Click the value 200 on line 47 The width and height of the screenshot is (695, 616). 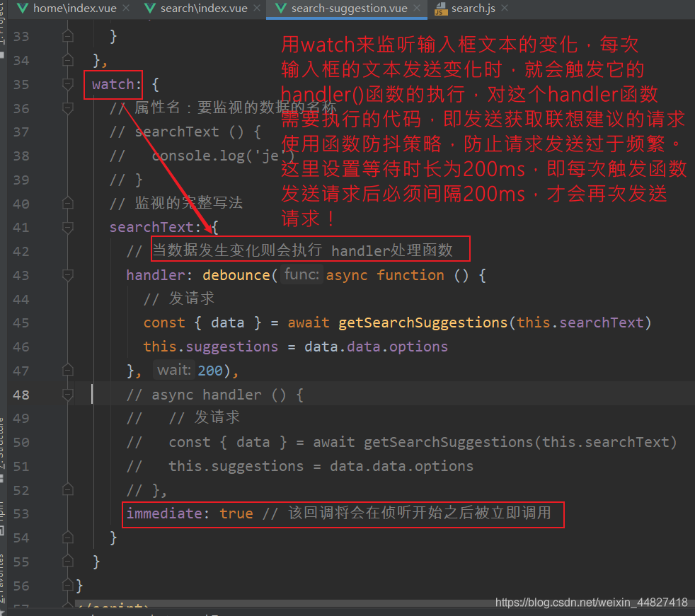(210, 370)
